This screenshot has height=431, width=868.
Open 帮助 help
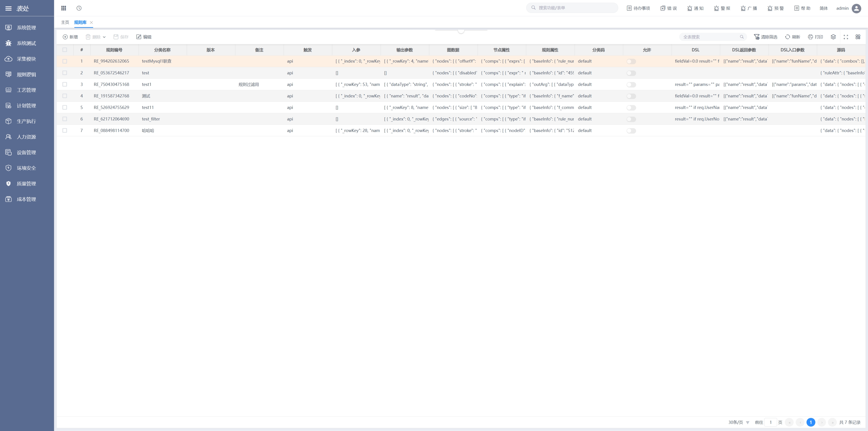802,8
